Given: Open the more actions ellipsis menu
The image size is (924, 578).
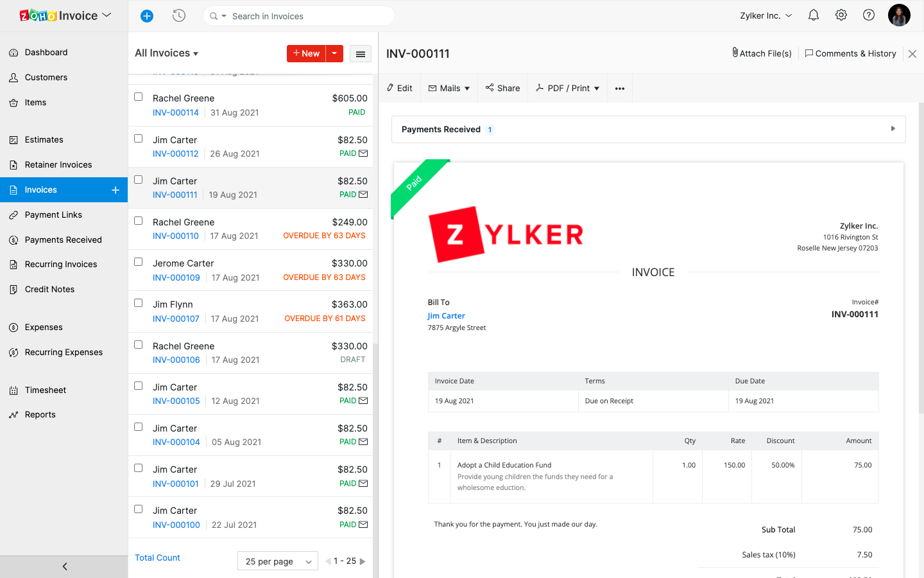Looking at the screenshot, I should [x=619, y=89].
